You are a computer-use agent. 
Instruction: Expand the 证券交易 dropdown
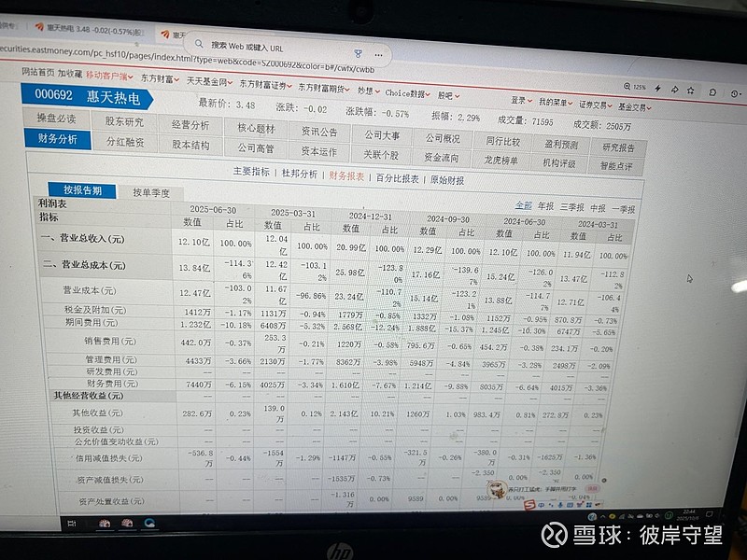click(x=595, y=105)
